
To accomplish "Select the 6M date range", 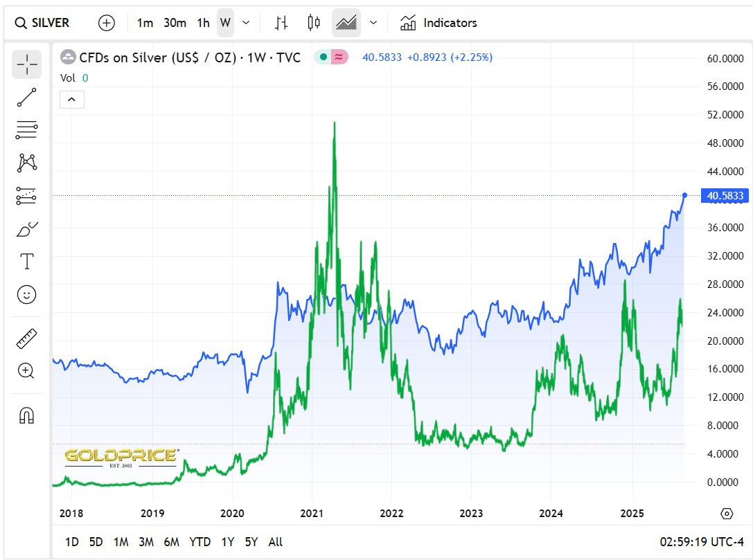I will (171, 542).
